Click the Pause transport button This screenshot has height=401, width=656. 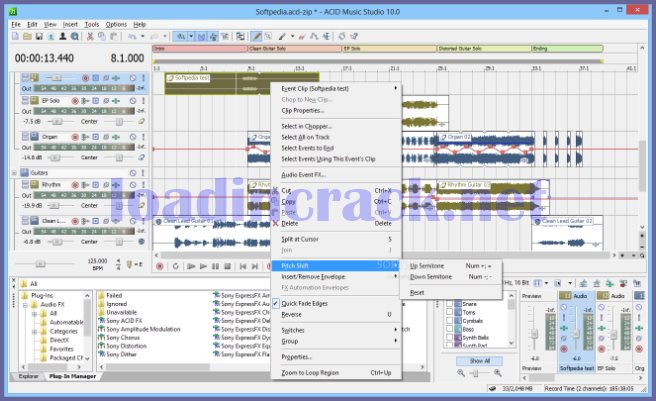(215, 266)
